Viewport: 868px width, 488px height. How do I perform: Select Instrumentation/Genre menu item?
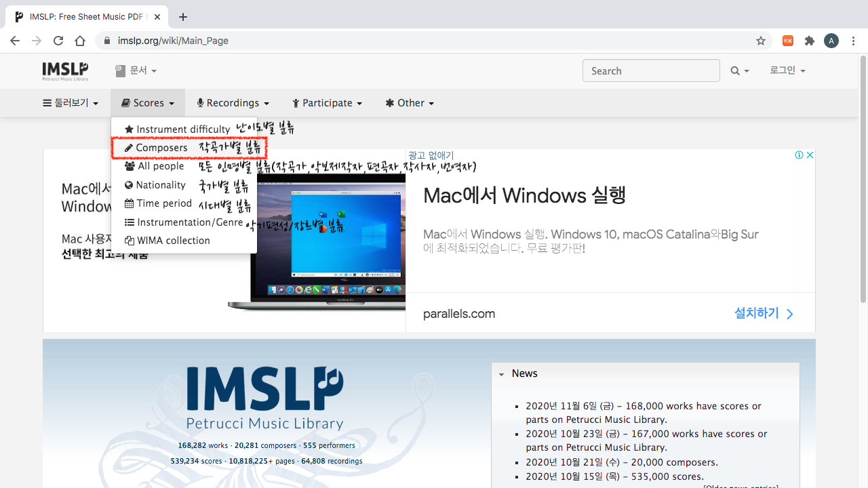click(x=184, y=222)
